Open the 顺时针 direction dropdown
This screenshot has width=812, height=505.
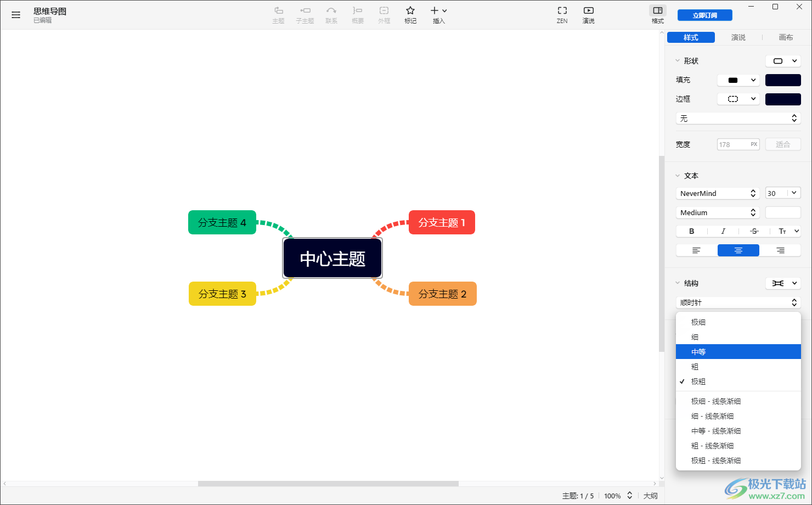click(x=738, y=302)
